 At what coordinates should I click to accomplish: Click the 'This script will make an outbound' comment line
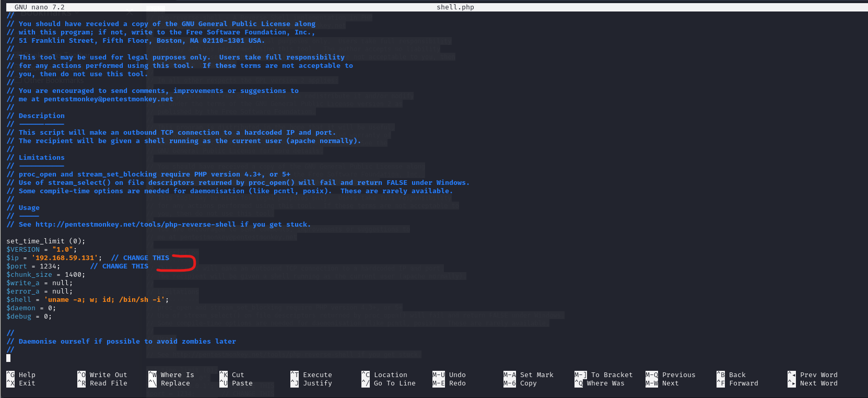(x=171, y=133)
